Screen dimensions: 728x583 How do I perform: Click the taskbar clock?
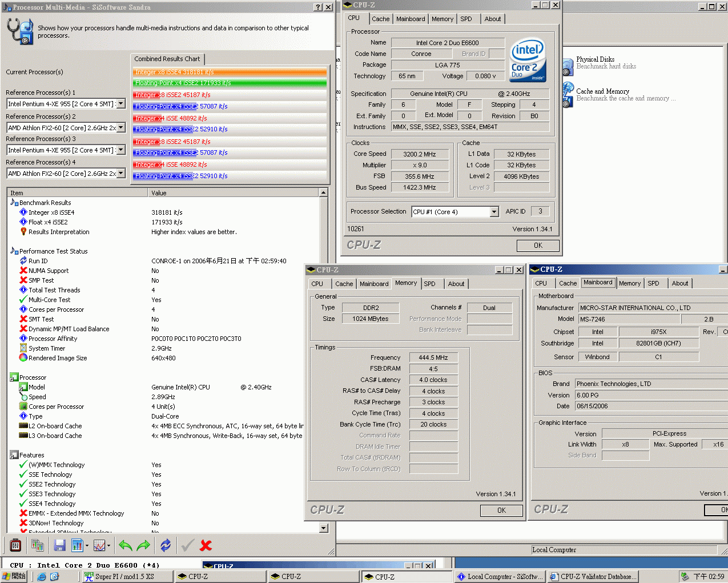click(709, 577)
